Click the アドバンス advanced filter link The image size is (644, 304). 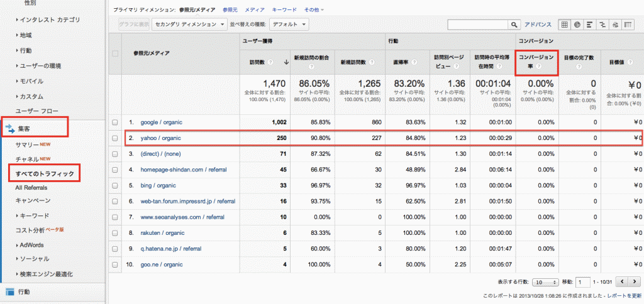538,24
